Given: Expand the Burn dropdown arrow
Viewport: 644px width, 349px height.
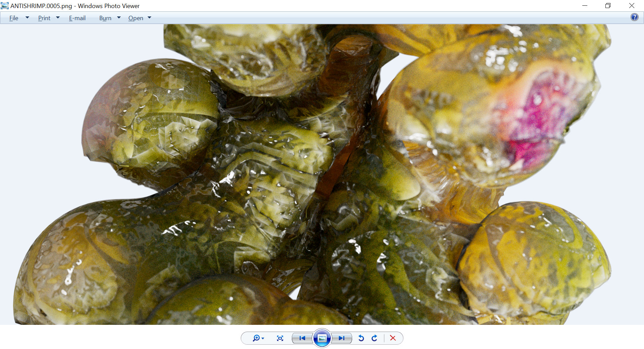Looking at the screenshot, I should 119,18.
